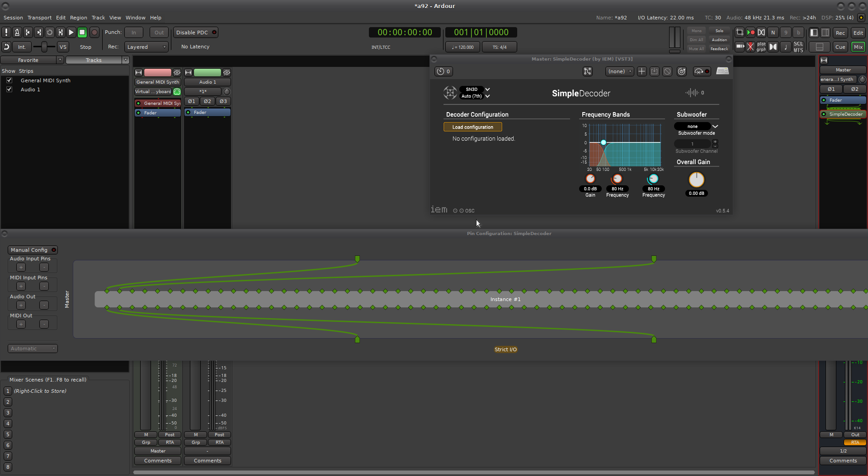Click the red Record arm button
The image size is (868, 476).
click(94, 33)
